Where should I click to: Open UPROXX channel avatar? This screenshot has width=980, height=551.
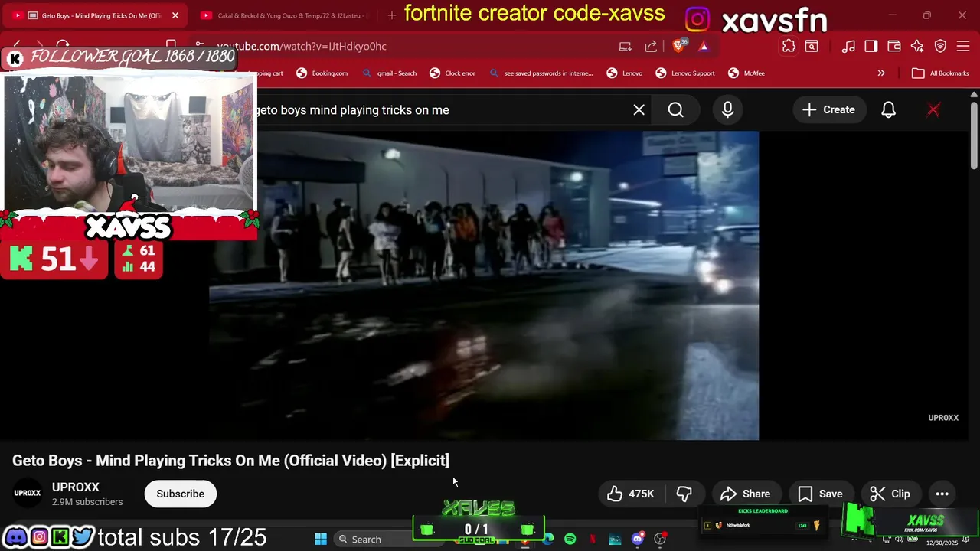click(28, 494)
